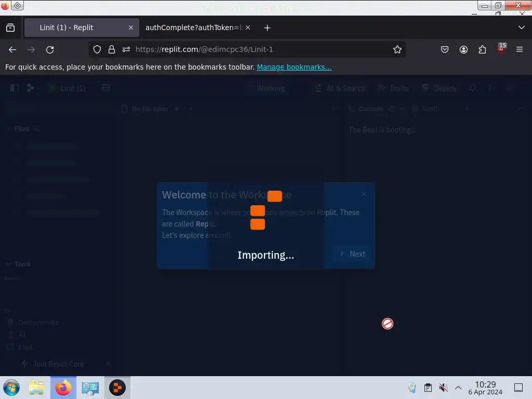532x399 pixels.
Task: Open File Explorer from the taskbar
Action: [x=36, y=388]
